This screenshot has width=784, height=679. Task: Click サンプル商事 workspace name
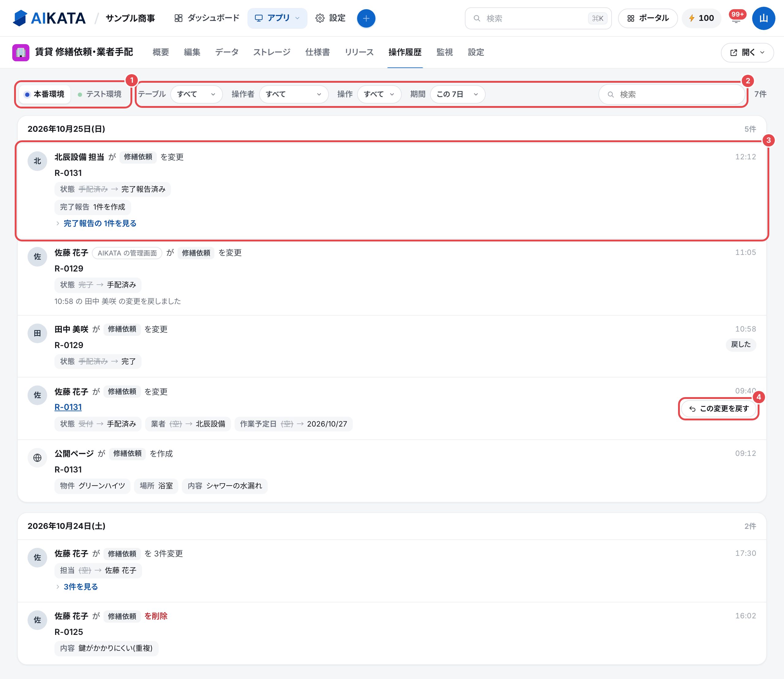point(130,18)
